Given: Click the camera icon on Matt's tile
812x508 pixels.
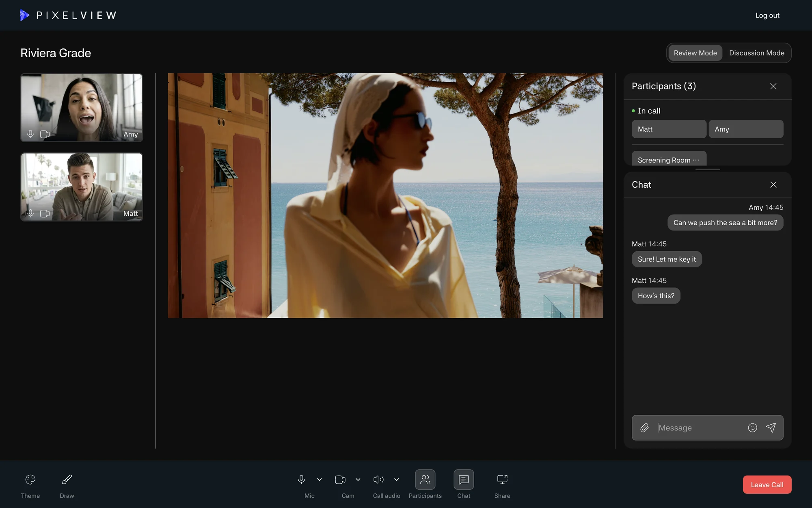Looking at the screenshot, I should (x=45, y=213).
